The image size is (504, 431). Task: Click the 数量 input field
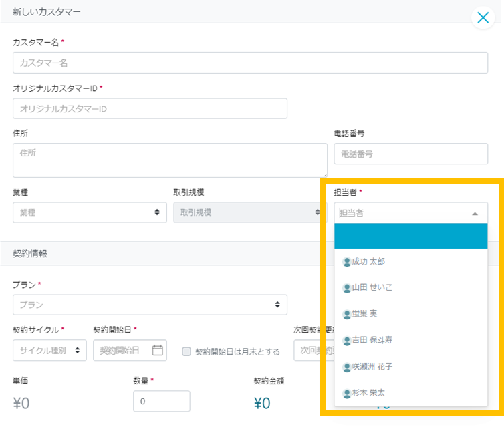(162, 401)
